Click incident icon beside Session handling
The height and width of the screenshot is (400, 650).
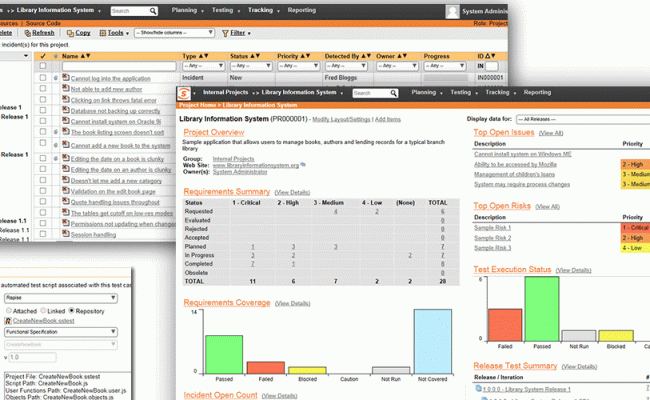(65, 233)
